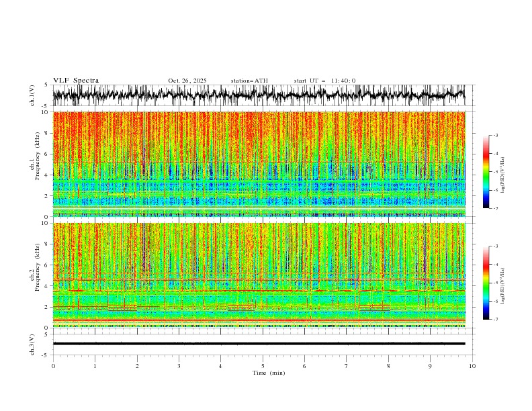Click the "2" tick on Time axis
The width and height of the screenshot is (532, 411).
[137, 366]
